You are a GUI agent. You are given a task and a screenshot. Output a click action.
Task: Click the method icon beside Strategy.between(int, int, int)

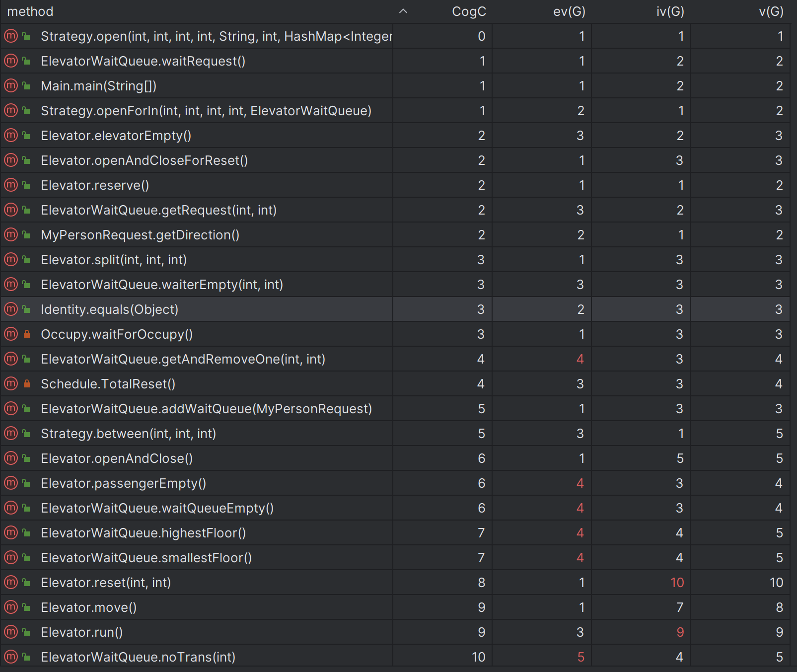[11, 433]
